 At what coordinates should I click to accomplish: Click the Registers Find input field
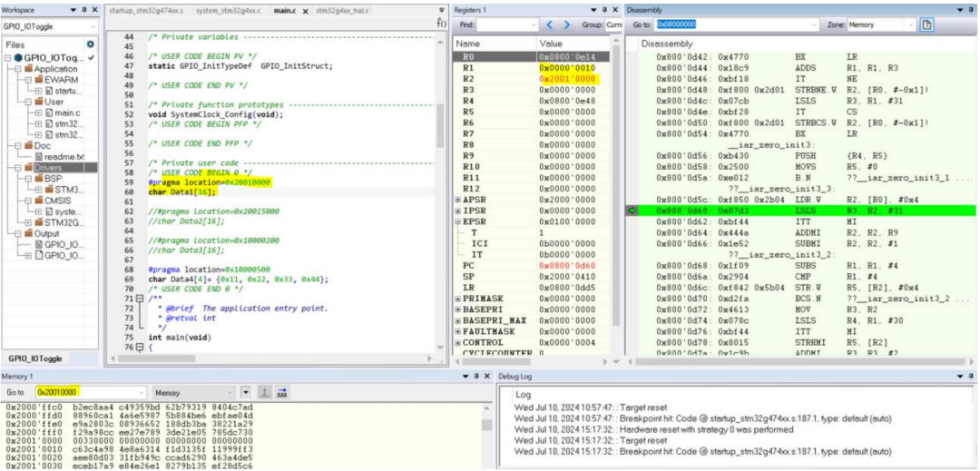[507, 25]
